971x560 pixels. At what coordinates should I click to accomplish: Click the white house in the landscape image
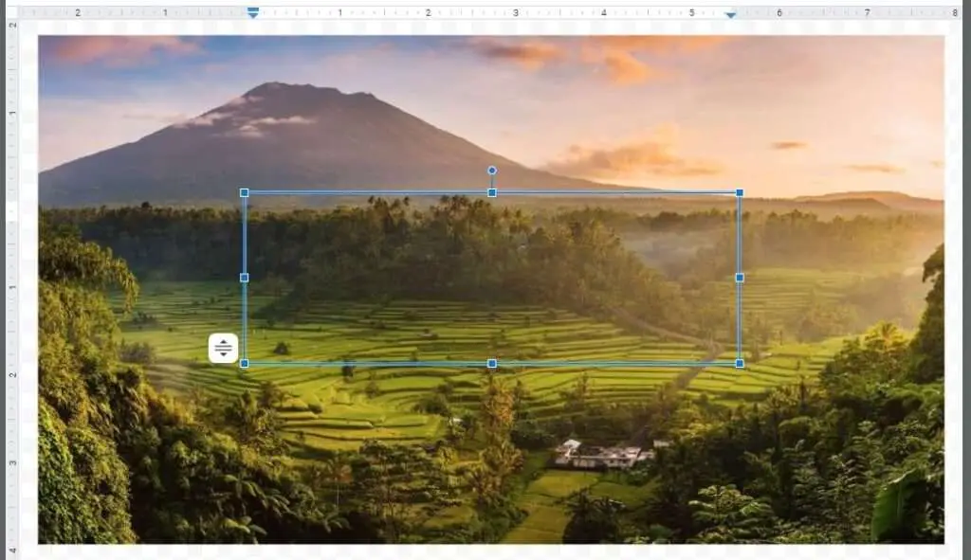pyautogui.click(x=602, y=455)
